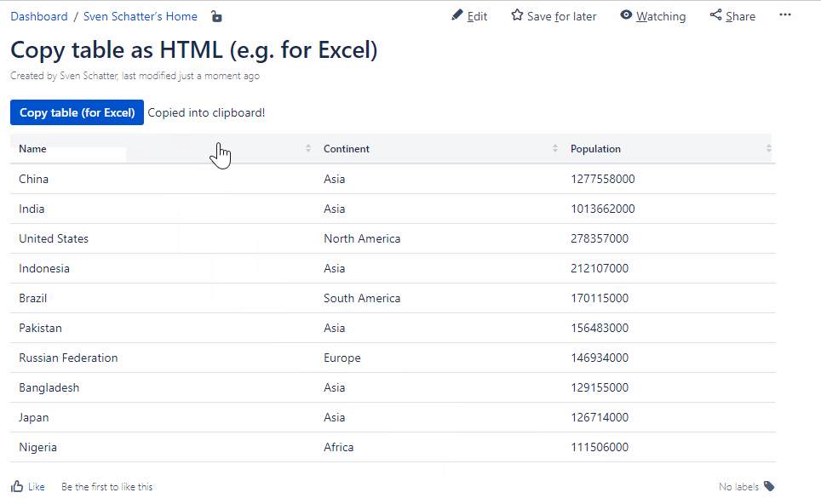This screenshot has height=504, width=821.
Task: Click the page restrictions unlocked padlock icon
Action: pos(216,16)
